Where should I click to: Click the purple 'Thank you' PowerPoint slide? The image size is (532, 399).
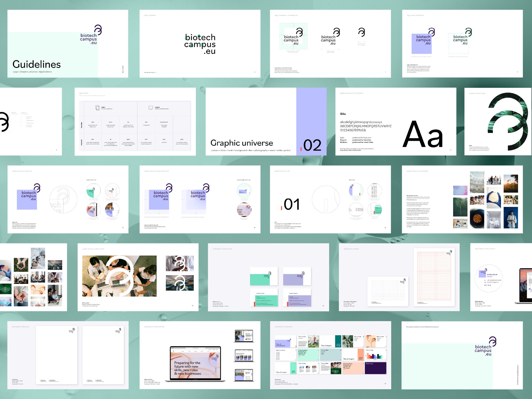coord(375,368)
